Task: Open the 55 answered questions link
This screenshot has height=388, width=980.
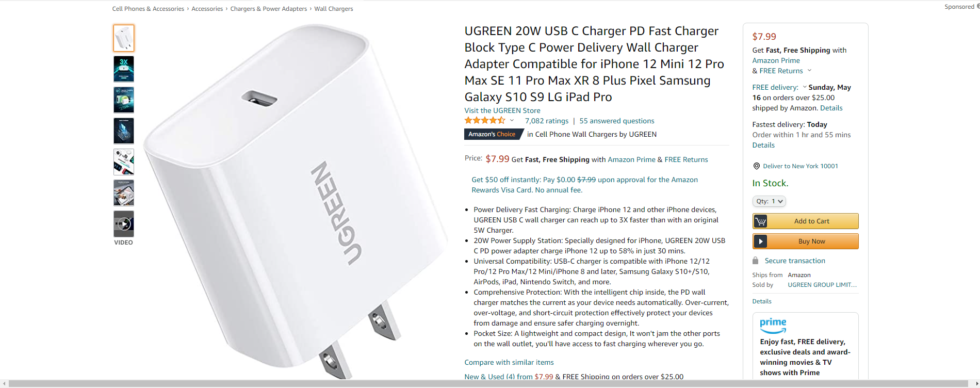Action: [x=617, y=121]
